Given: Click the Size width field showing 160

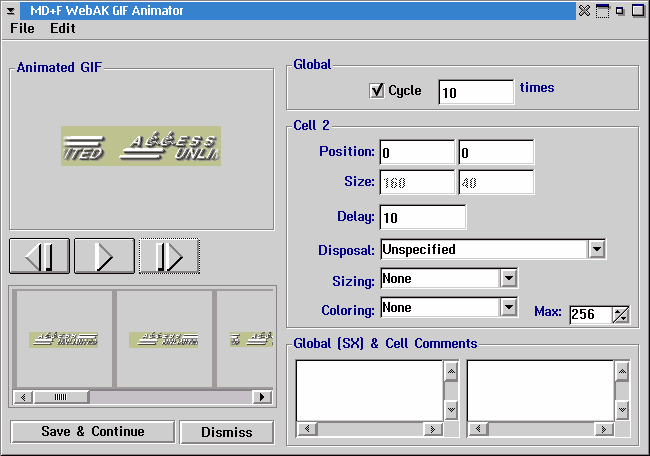Looking at the screenshot, I should 417,182.
